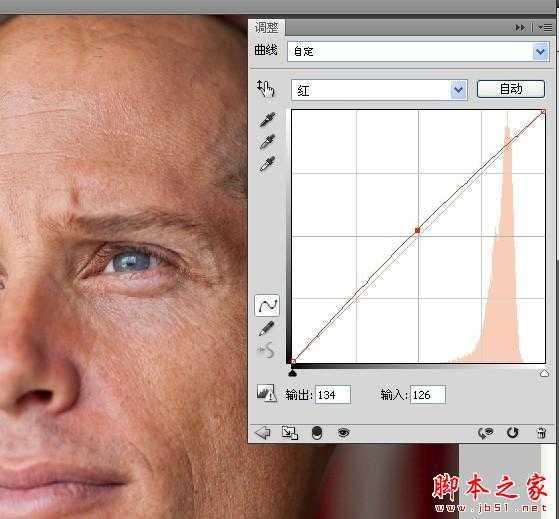Screen dimensions: 559x519
Task: Open the curves preset dropdown showing 自定
Action: [x=418, y=52]
